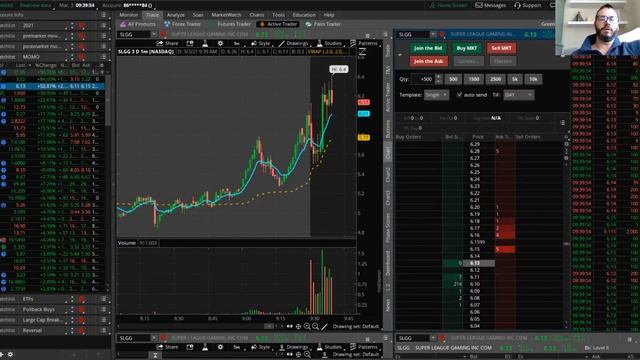Open the Home Screen link
This screenshot has height=360, width=640.
pyautogui.click(x=447, y=5)
